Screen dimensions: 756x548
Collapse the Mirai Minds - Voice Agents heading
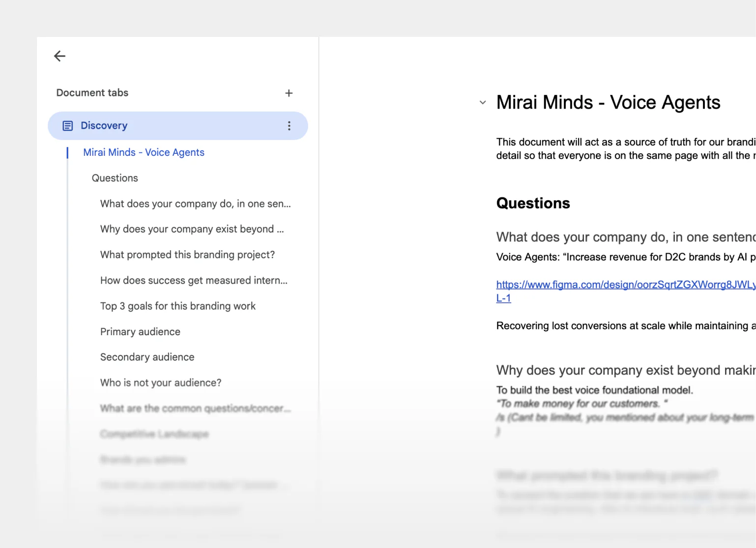coord(483,103)
